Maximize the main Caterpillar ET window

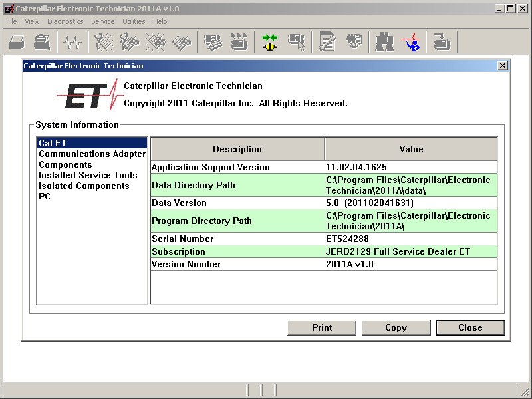click(x=510, y=9)
